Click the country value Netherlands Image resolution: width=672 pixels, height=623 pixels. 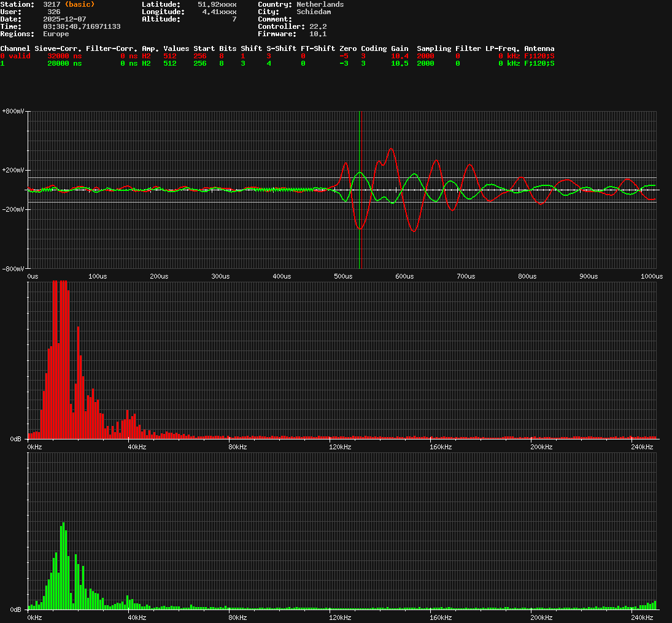tap(320, 4)
